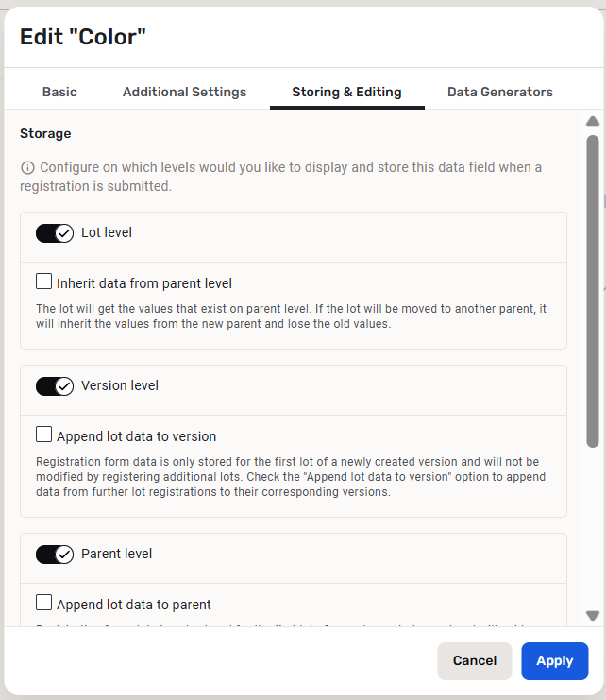The width and height of the screenshot is (606, 700).
Task: Cancel editing the Color field
Action: (x=474, y=661)
